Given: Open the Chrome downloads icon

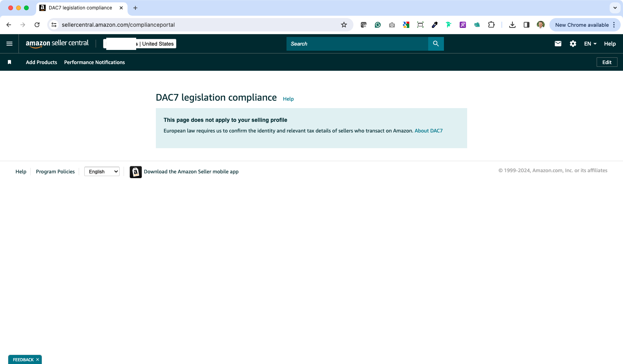Looking at the screenshot, I should point(512,25).
